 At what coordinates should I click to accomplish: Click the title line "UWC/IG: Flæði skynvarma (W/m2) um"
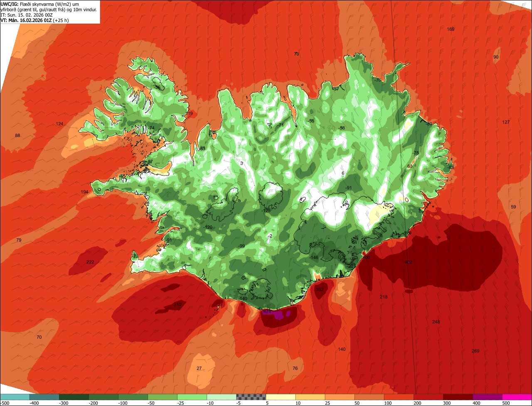(x=40, y=4)
